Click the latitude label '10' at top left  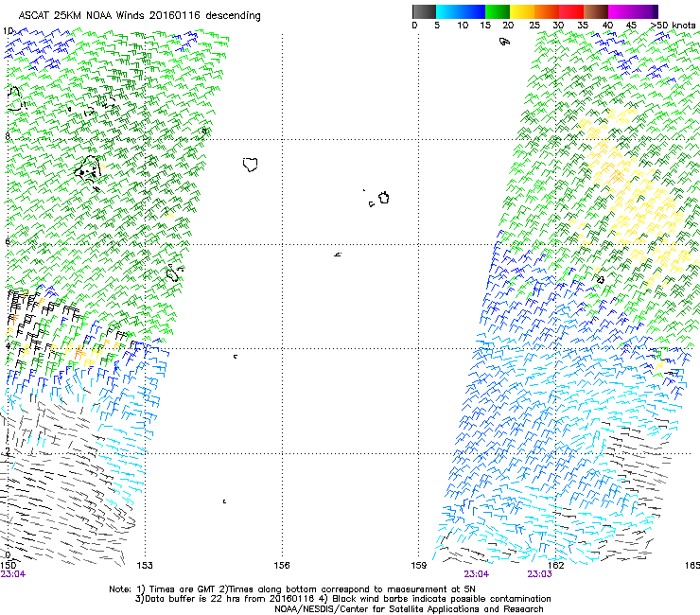click(x=8, y=31)
